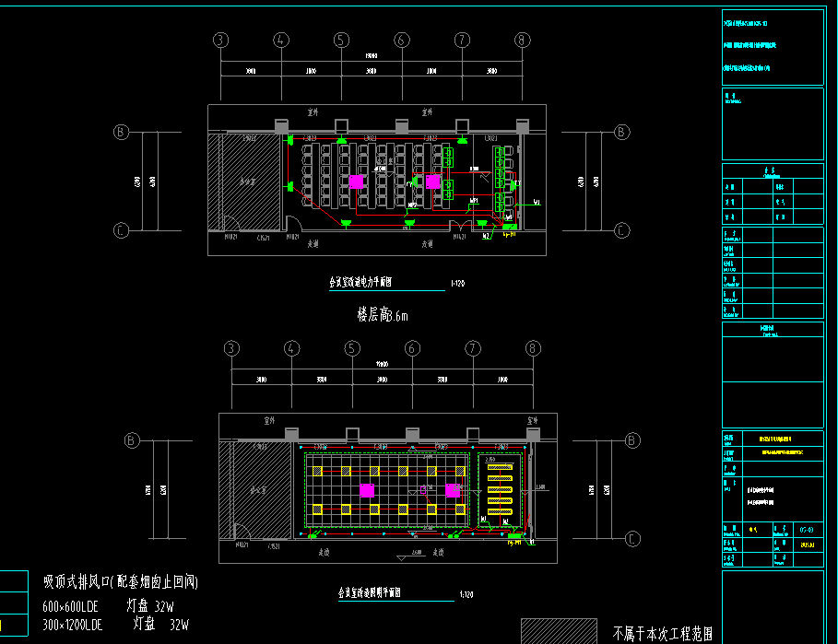838x644 pixels.
Task: Click scale text 1:120 beside the power plan title
Action: [458, 284]
